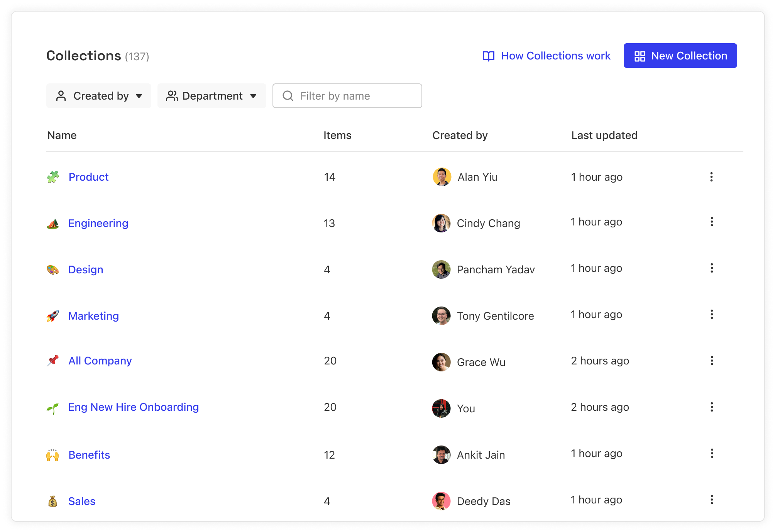Sort by the Last updated column header
The image size is (775, 532).
point(604,135)
